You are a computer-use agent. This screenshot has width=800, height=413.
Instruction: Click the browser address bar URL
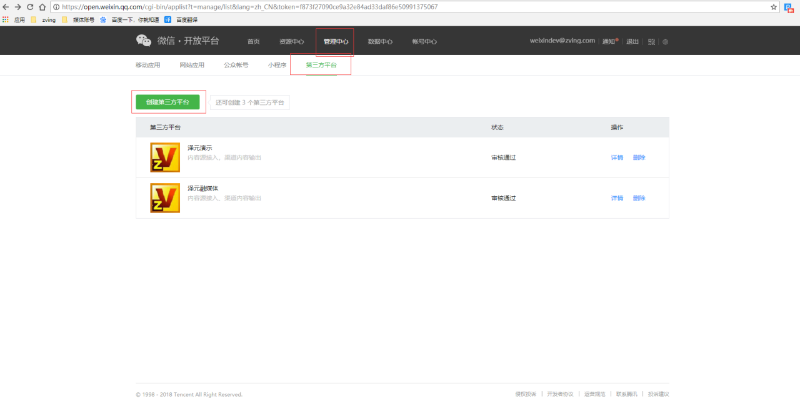(250, 6)
